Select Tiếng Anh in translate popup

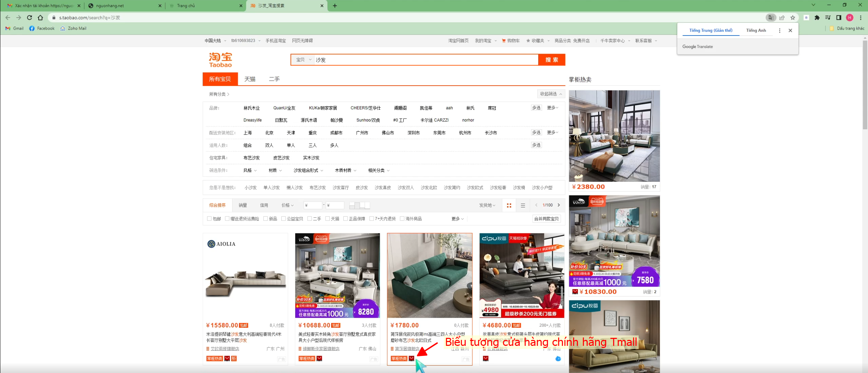756,30
